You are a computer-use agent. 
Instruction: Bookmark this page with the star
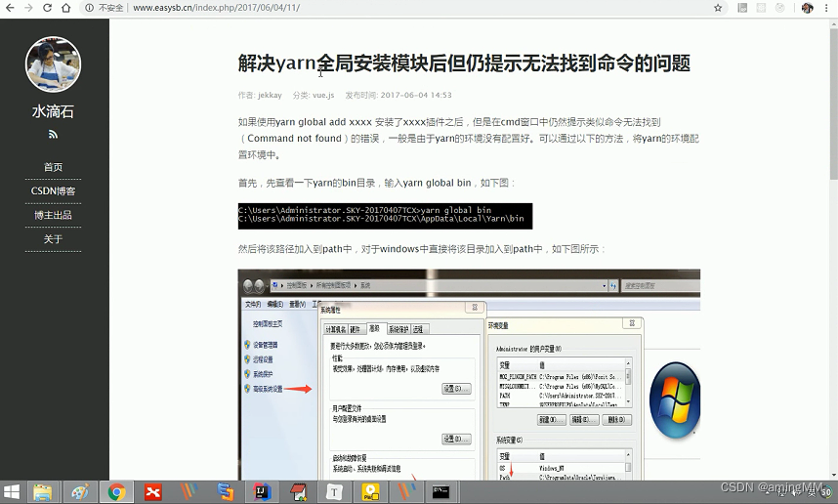[718, 8]
